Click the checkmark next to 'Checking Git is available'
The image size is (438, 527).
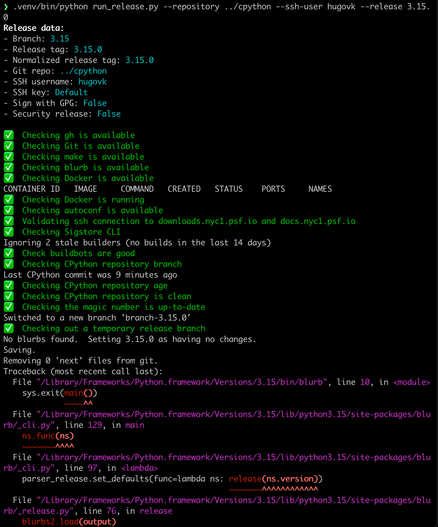9,146
